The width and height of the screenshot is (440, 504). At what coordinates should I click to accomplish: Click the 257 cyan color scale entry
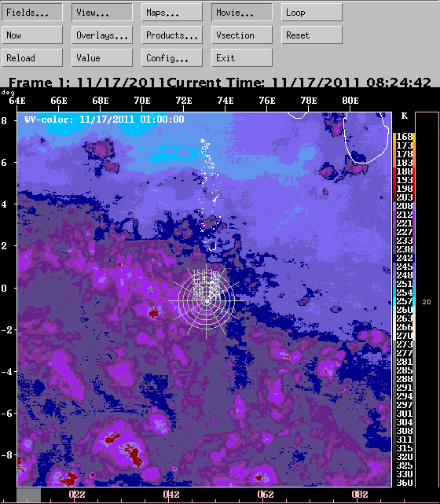404,301
